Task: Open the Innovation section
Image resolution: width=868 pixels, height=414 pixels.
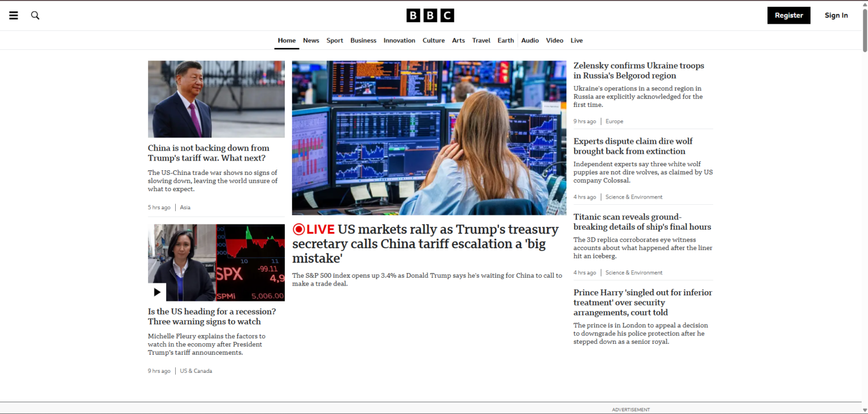Action: tap(399, 41)
